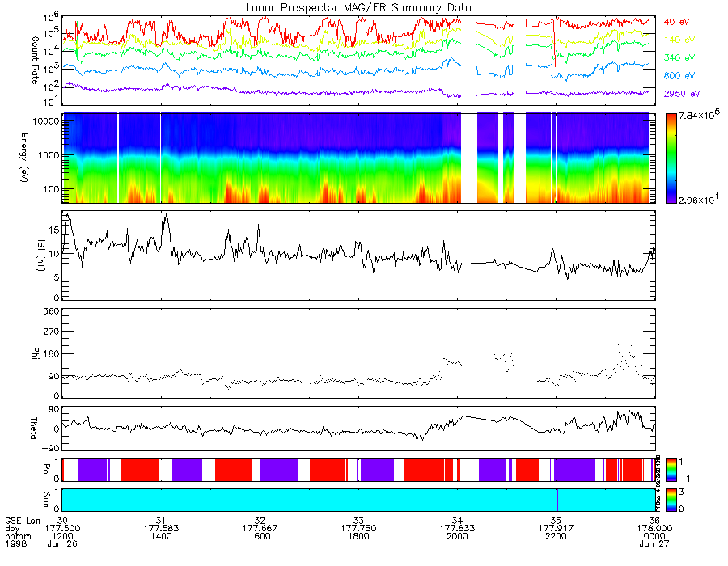Select the red '40 eV' legend label
The width and height of the screenshot is (728, 566).
click(676, 22)
